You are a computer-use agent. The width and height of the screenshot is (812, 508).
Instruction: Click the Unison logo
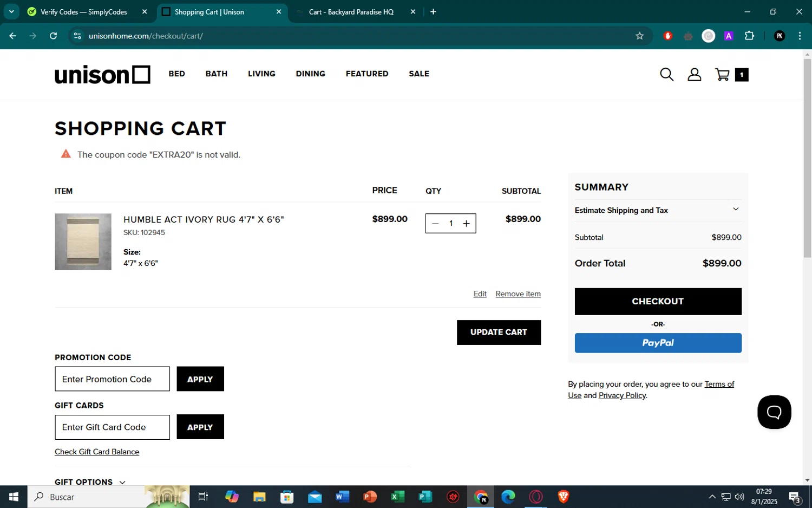[x=102, y=75]
